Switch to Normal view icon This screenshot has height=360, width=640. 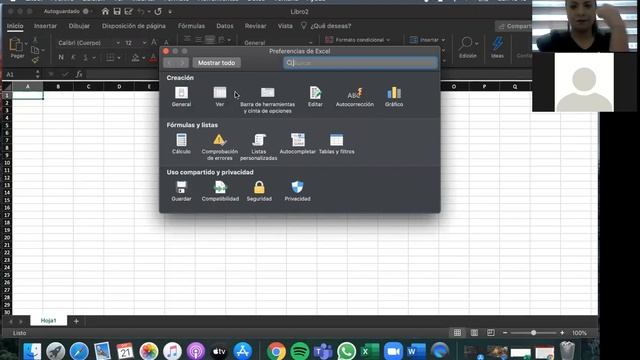pos(458,333)
